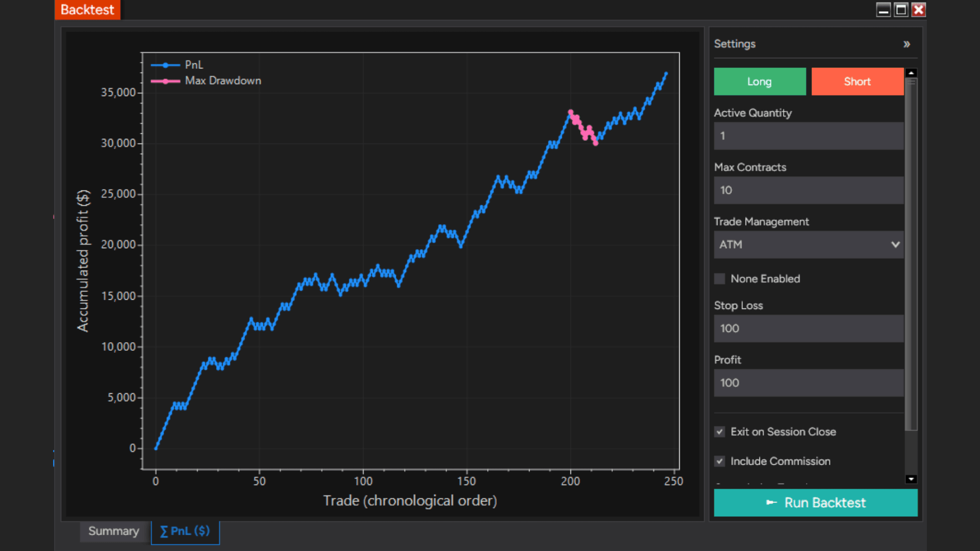Open the Trade Management ATM dropdown

click(808, 245)
